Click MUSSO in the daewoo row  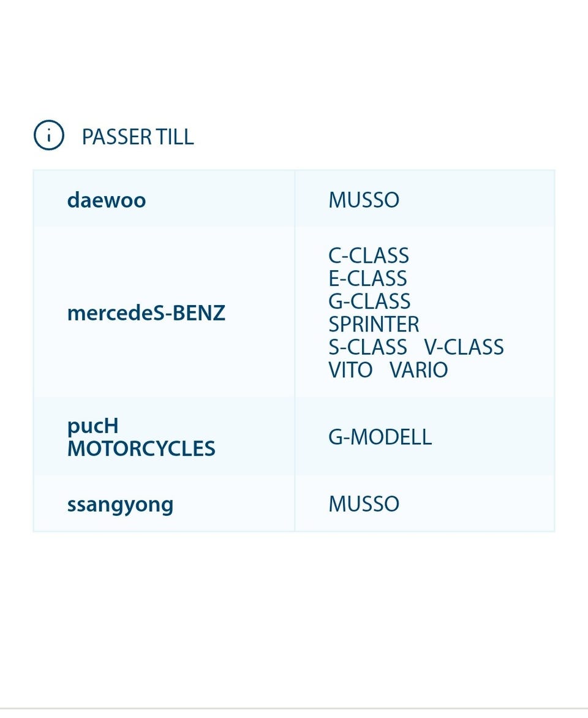tap(364, 200)
